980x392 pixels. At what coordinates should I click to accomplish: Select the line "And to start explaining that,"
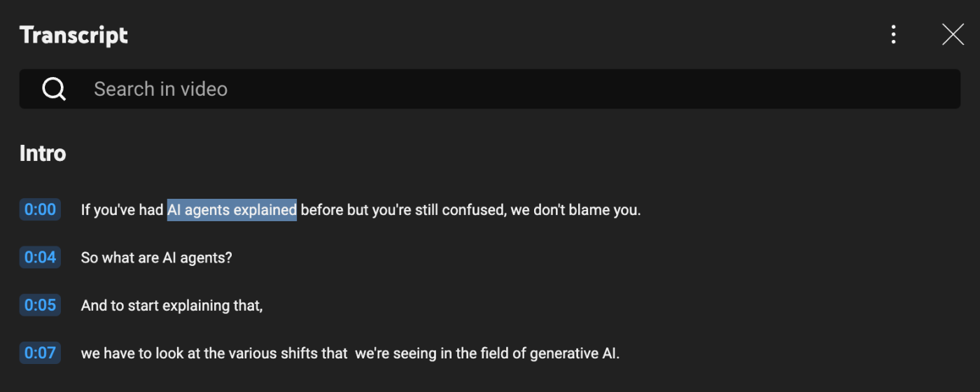tap(171, 306)
